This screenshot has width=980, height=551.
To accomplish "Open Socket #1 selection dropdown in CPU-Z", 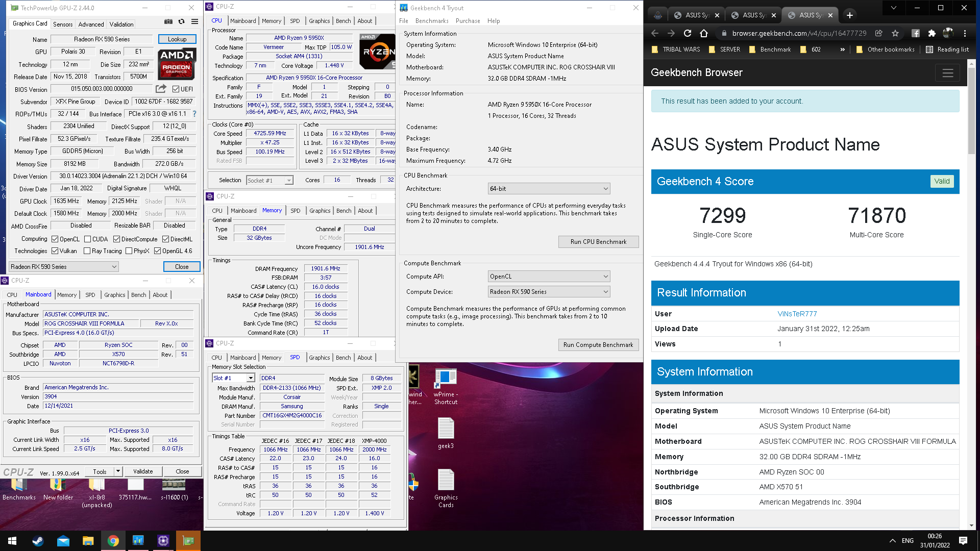I will [x=269, y=181].
